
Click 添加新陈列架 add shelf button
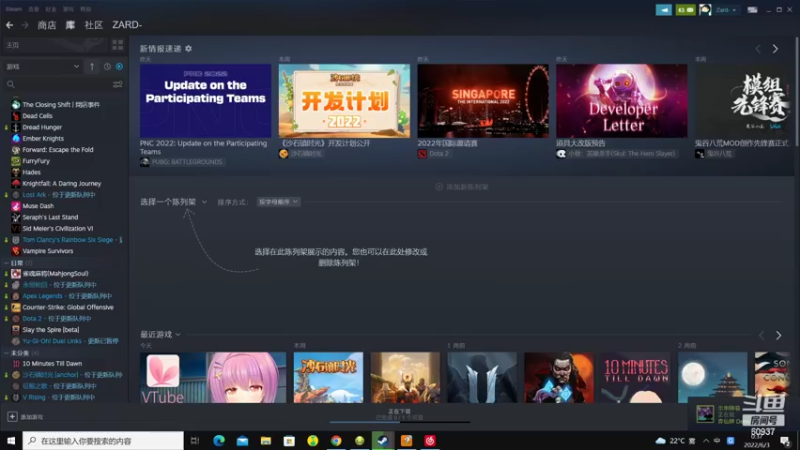(462, 187)
